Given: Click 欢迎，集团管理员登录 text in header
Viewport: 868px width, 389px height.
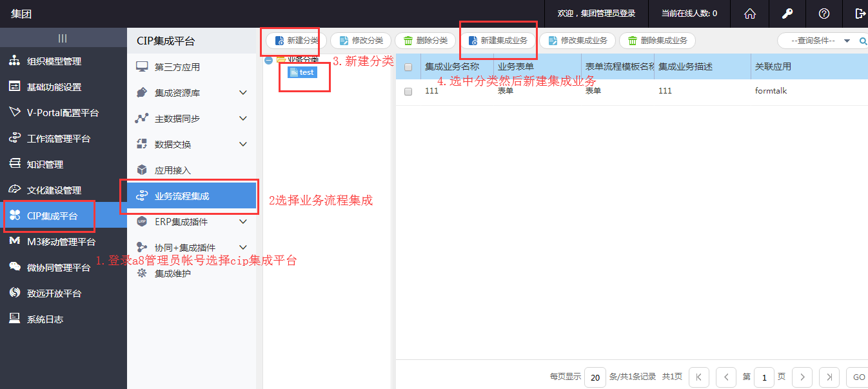Looking at the screenshot, I should (x=597, y=14).
